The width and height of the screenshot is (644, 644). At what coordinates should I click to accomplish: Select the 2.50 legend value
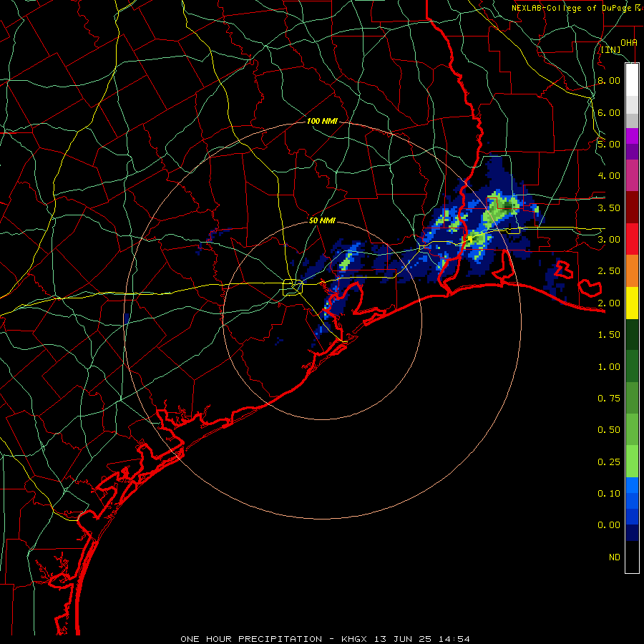point(609,271)
